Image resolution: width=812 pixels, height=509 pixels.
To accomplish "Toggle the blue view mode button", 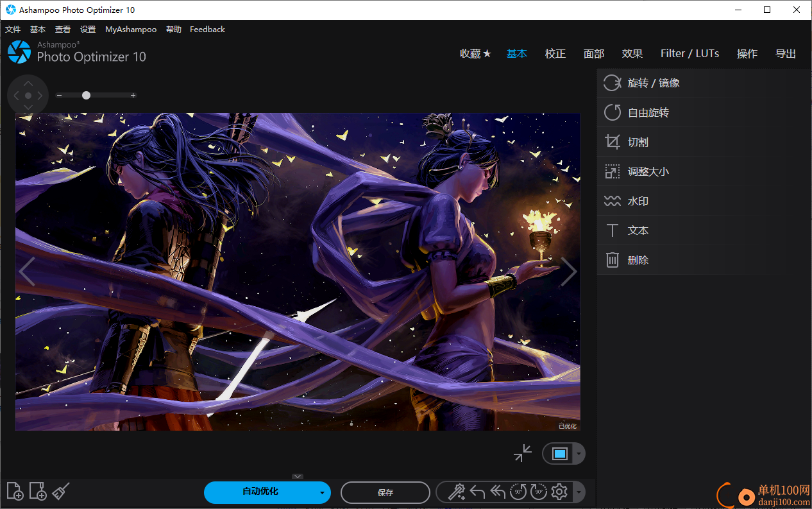I will [x=559, y=454].
